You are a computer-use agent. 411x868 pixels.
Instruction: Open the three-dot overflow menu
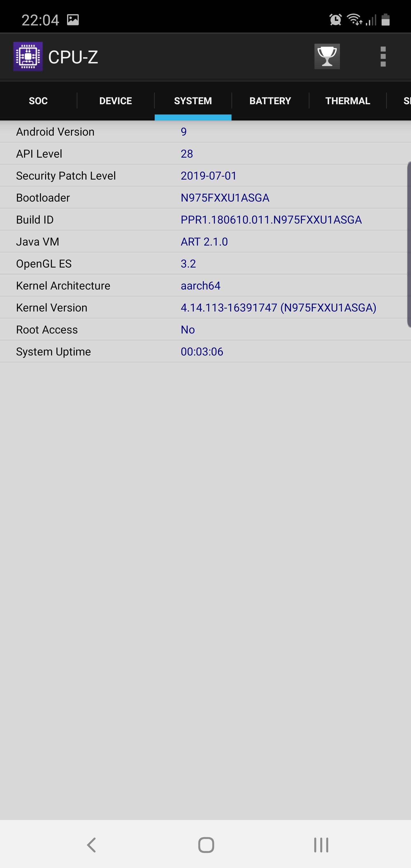(x=383, y=56)
